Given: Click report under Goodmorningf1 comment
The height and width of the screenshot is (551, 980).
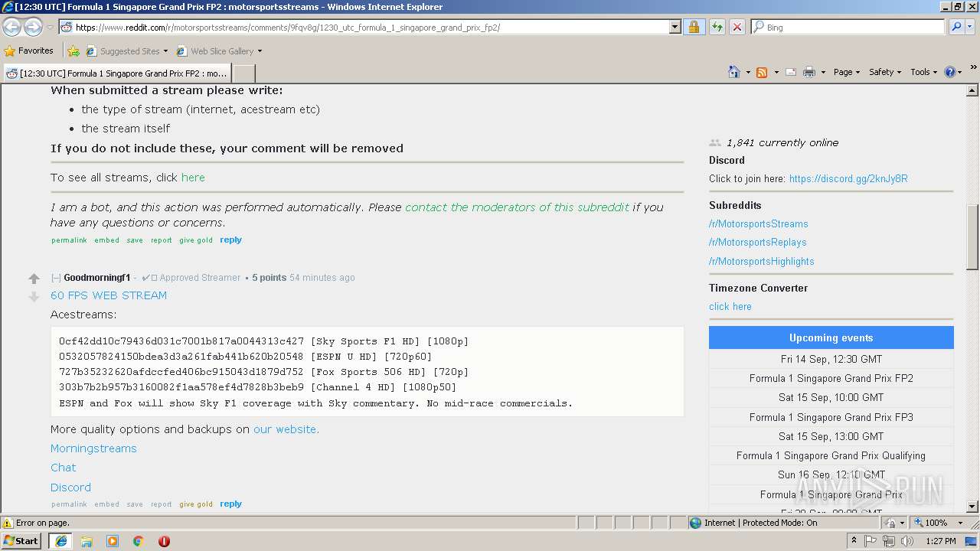Looking at the screenshot, I should (161, 504).
